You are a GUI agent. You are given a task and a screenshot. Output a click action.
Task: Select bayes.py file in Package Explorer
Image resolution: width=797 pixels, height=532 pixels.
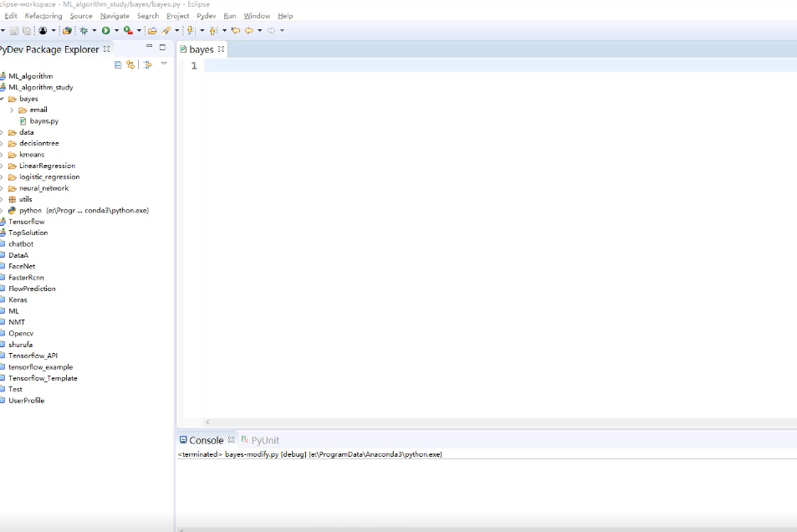coord(43,121)
